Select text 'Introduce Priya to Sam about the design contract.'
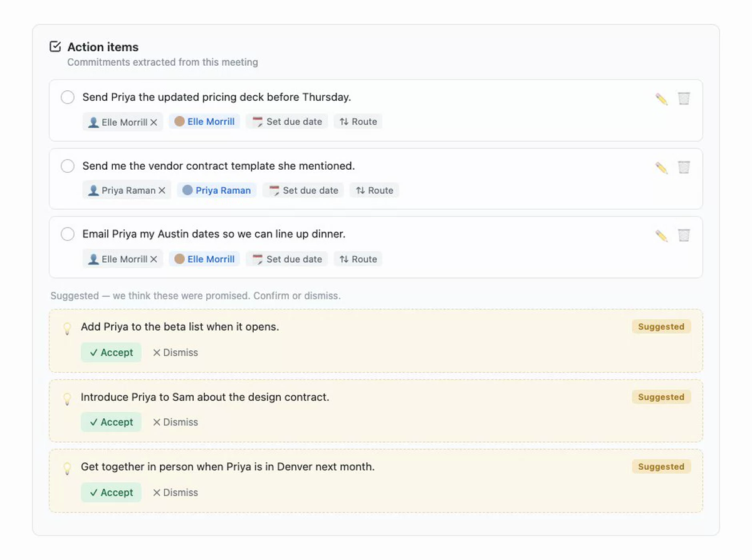 tap(205, 397)
